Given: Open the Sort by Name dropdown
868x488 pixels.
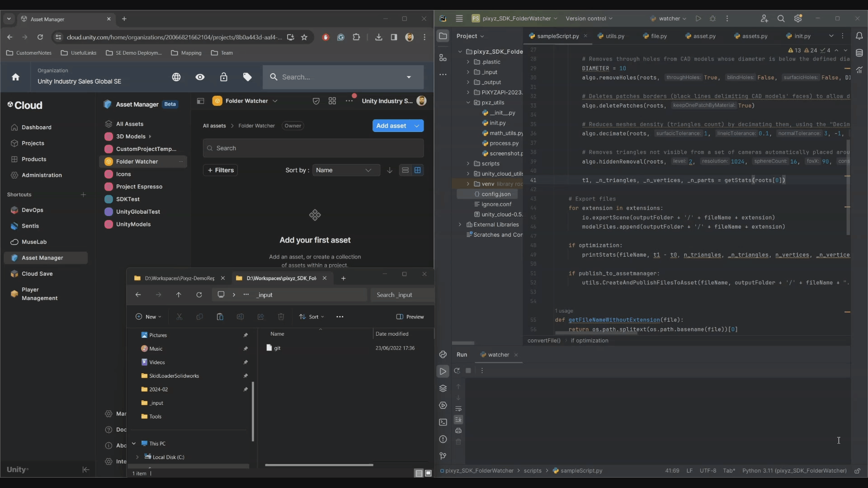Looking at the screenshot, I should pos(345,170).
